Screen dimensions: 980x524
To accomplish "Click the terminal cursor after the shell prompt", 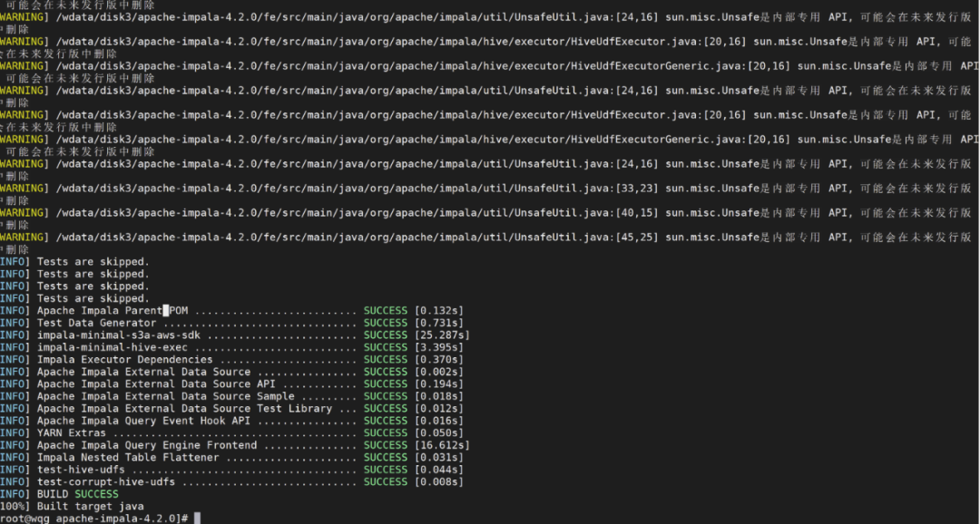I will pos(198,519).
